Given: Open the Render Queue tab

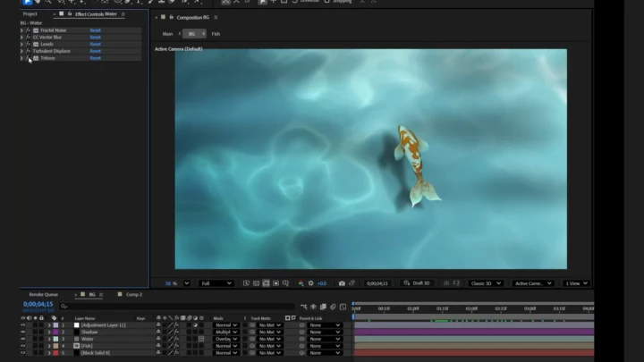Looking at the screenshot, I should coord(44,294).
